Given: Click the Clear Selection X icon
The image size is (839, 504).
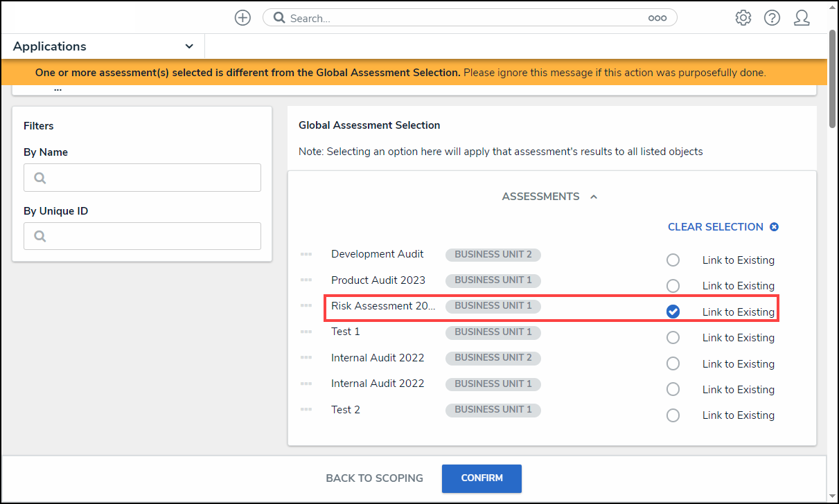Looking at the screenshot, I should click(775, 227).
